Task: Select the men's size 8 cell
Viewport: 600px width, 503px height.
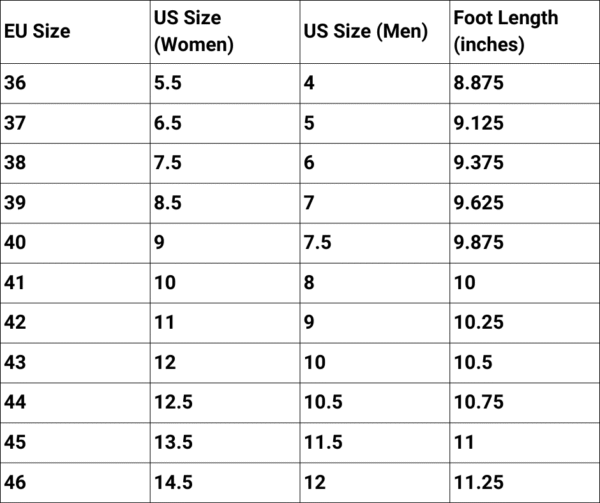Action: click(x=309, y=283)
